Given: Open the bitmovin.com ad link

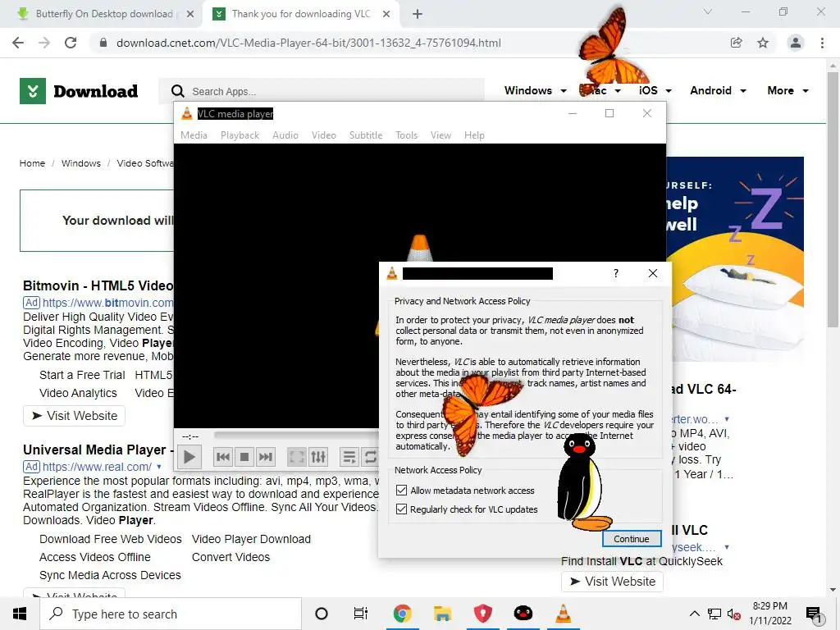Looking at the screenshot, I should pyautogui.click(x=107, y=303).
